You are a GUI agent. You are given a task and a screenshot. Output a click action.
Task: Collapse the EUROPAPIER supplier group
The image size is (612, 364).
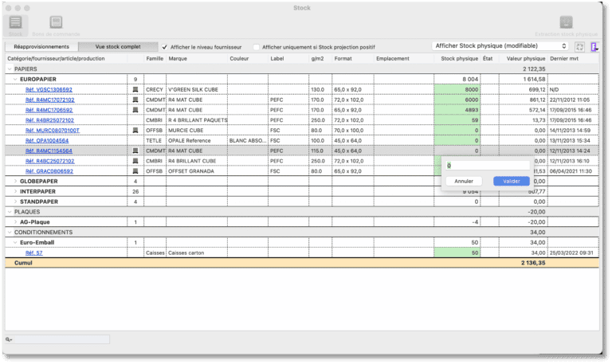click(15, 79)
